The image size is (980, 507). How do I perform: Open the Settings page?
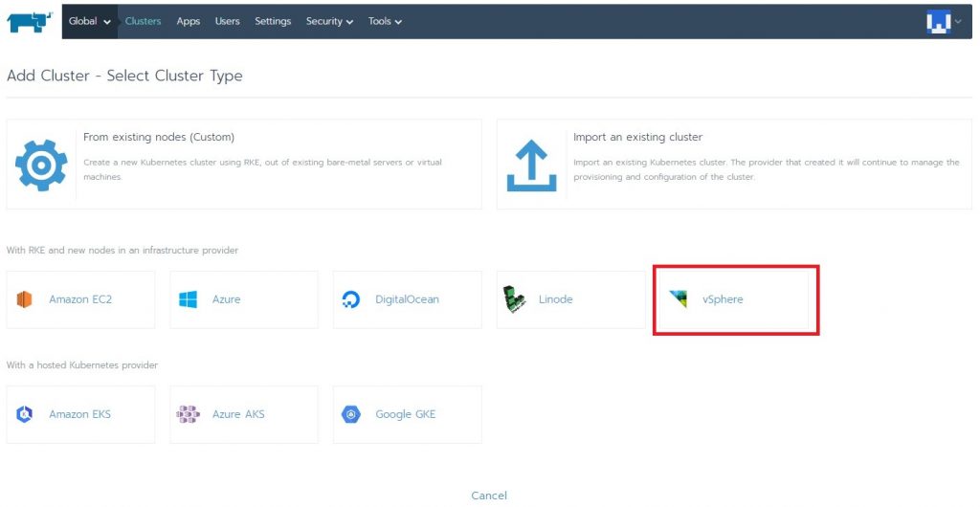pyautogui.click(x=273, y=21)
